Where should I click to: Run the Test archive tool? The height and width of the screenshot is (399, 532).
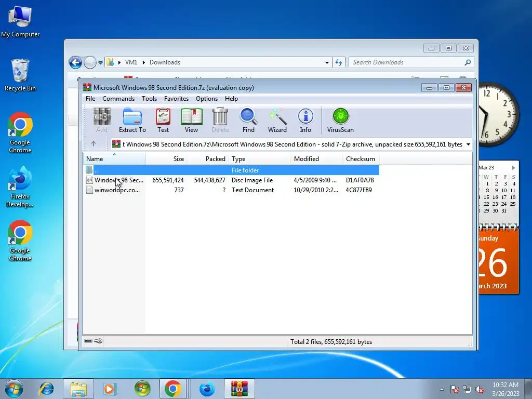[163, 120]
